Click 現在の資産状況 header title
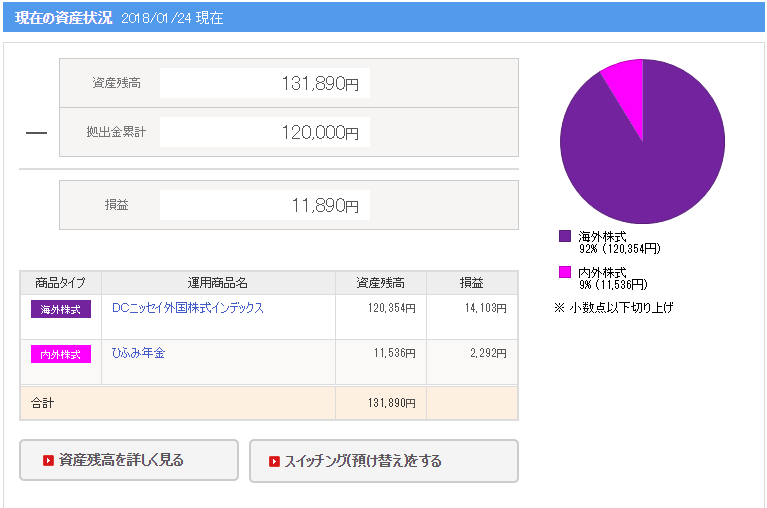The image size is (767, 508). [64, 18]
